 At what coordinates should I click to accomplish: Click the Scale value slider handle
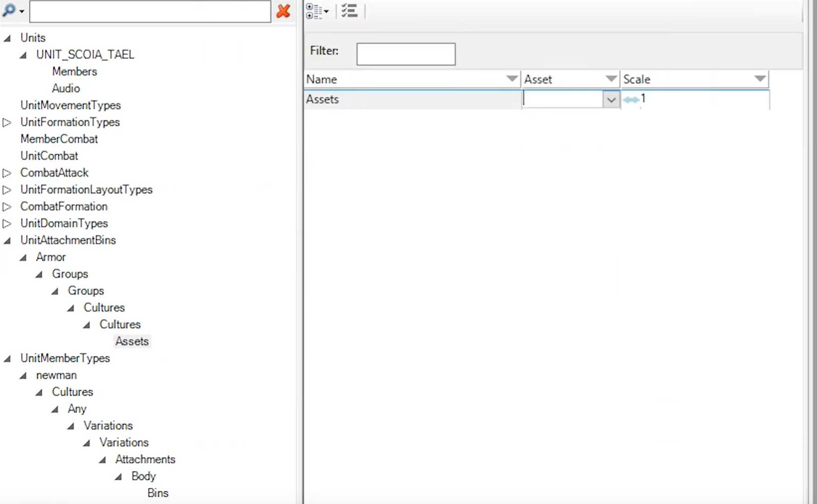click(x=631, y=100)
